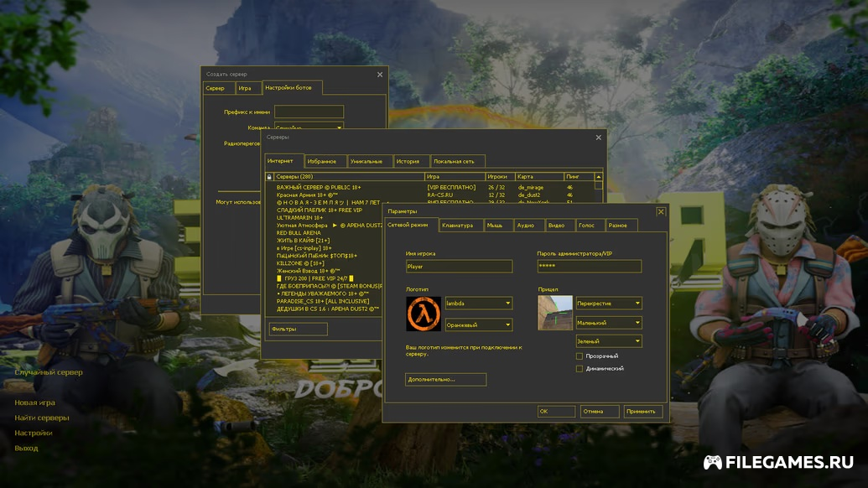Image resolution: width=868 pixels, height=488 pixels.
Task: Open Найти серверы from the main menu
Action: click(42, 418)
